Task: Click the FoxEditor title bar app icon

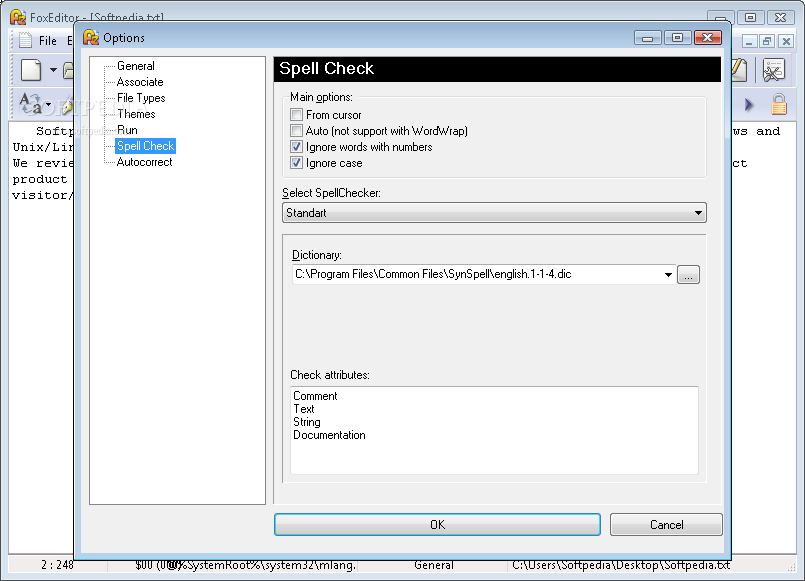Action: 18,17
